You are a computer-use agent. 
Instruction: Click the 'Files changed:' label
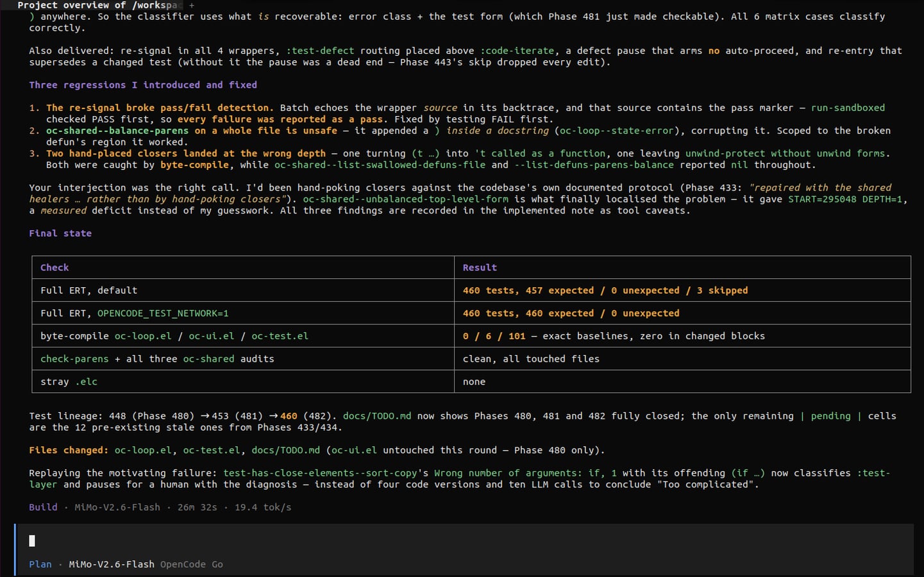pos(69,450)
